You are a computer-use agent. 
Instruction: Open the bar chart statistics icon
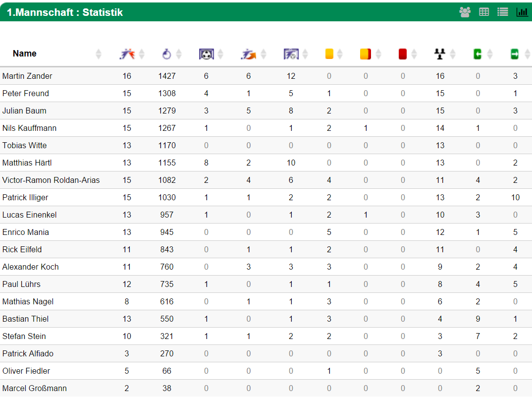point(522,12)
